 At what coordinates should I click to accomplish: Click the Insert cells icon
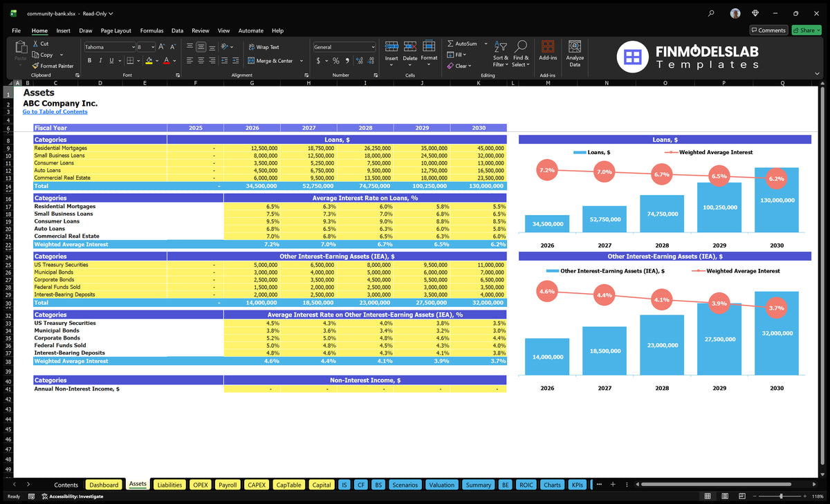click(x=391, y=46)
